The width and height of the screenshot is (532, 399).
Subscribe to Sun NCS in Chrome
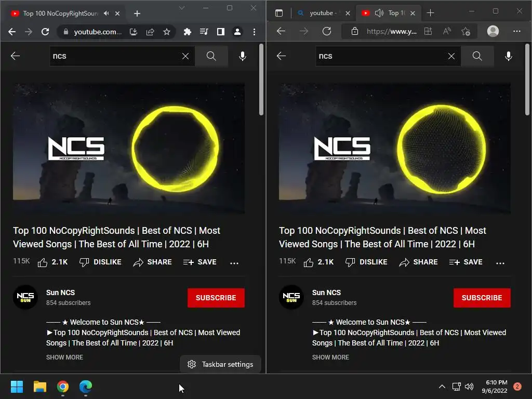click(x=216, y=298)
